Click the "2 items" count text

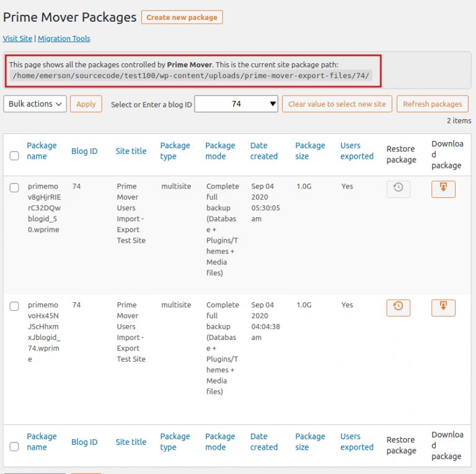(459, 120)
